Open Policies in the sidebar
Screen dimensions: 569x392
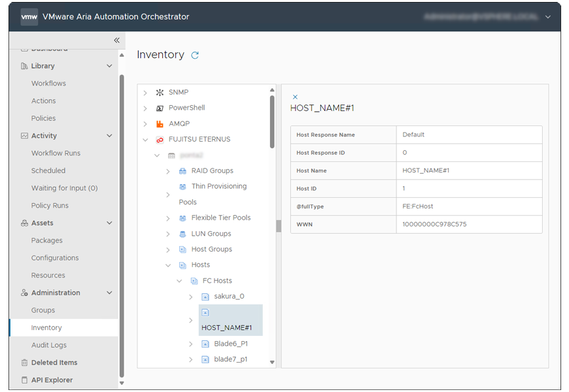(44, 118)
